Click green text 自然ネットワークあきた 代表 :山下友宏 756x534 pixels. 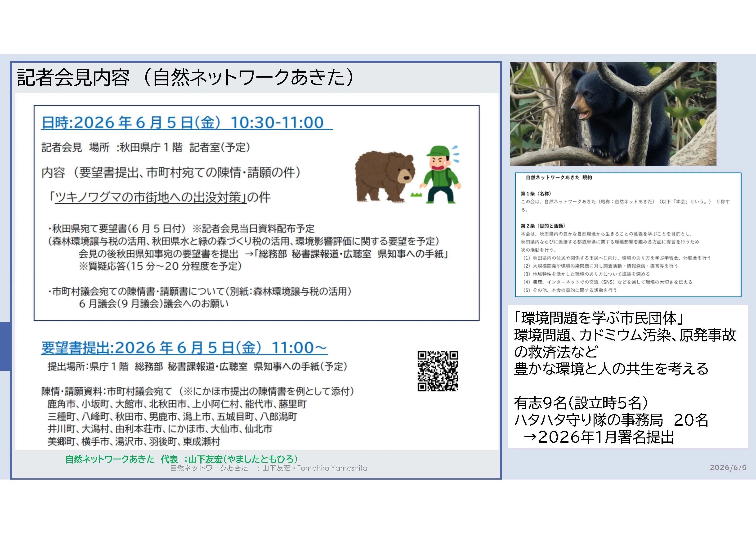coord(181,459)
